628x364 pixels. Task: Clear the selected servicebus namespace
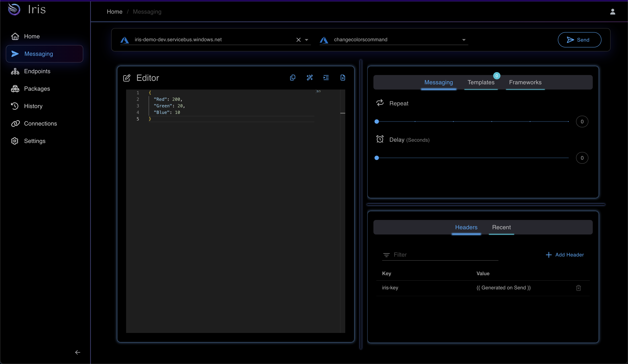298,40
